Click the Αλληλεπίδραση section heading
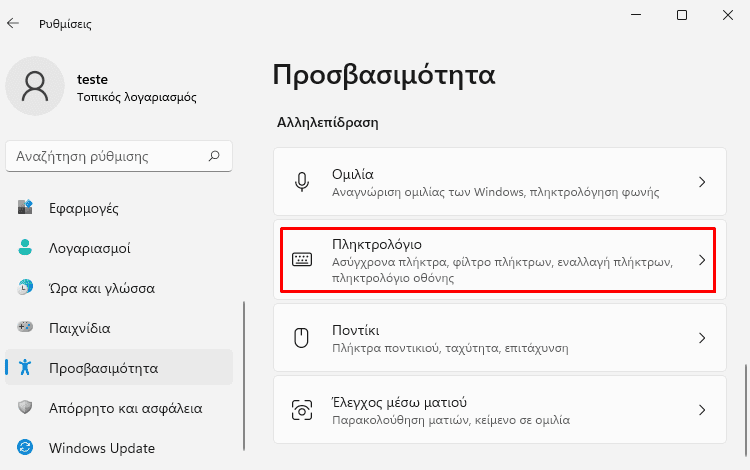The image size is (750, 470). pos(328,122)
